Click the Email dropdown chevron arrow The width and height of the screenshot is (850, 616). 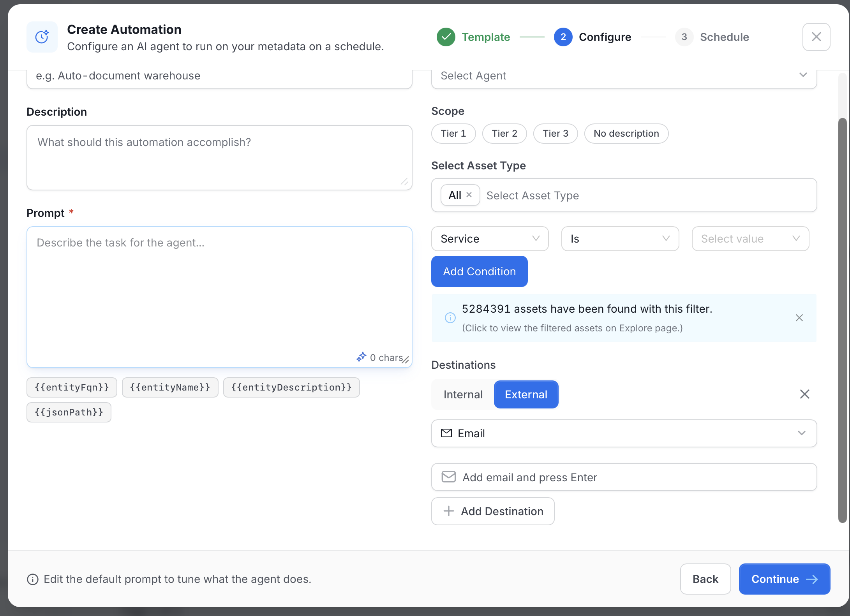point(802,433)
